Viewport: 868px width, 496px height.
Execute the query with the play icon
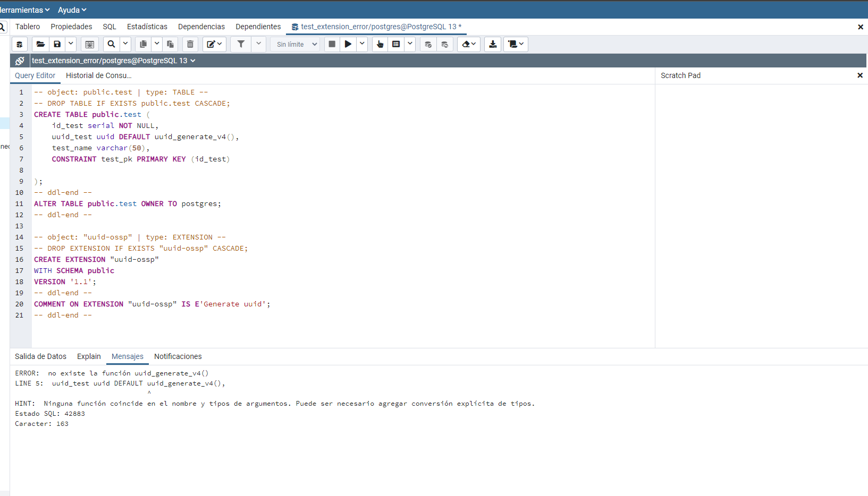point(348,44)
